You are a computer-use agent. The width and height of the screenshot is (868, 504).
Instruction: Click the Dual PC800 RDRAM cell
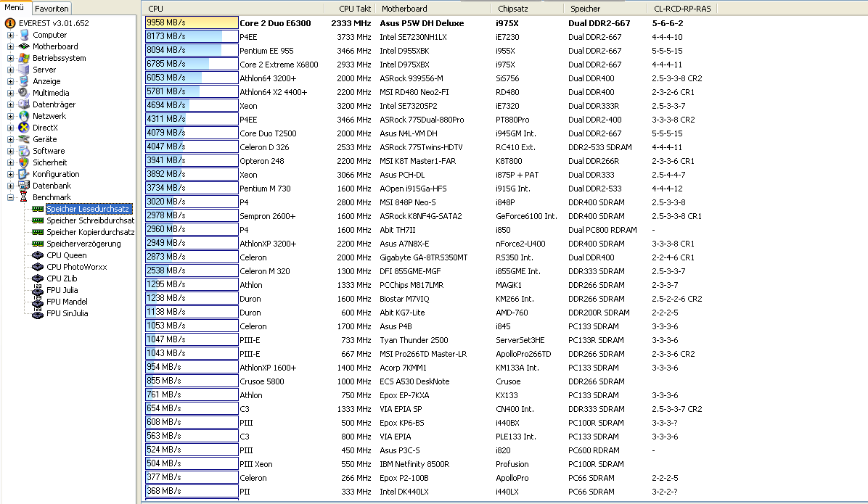602,230
